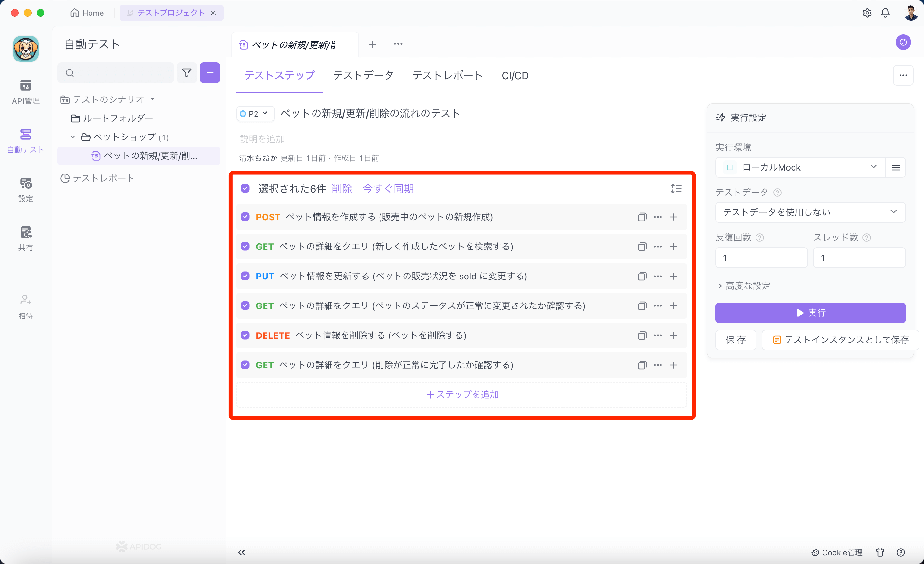Expand 高度な設定
924x564 pixels.
pyautogui.click(x=744, y=286)
